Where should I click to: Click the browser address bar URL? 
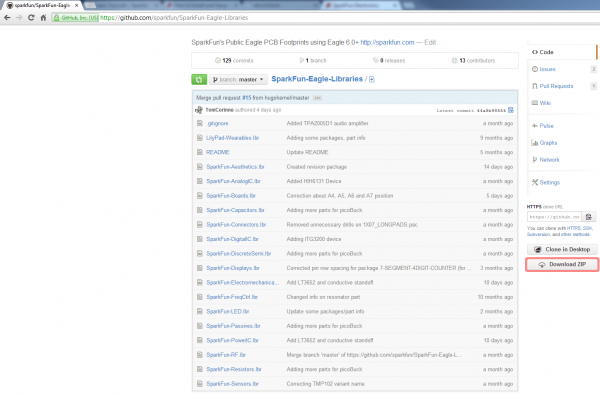[174, 18]
